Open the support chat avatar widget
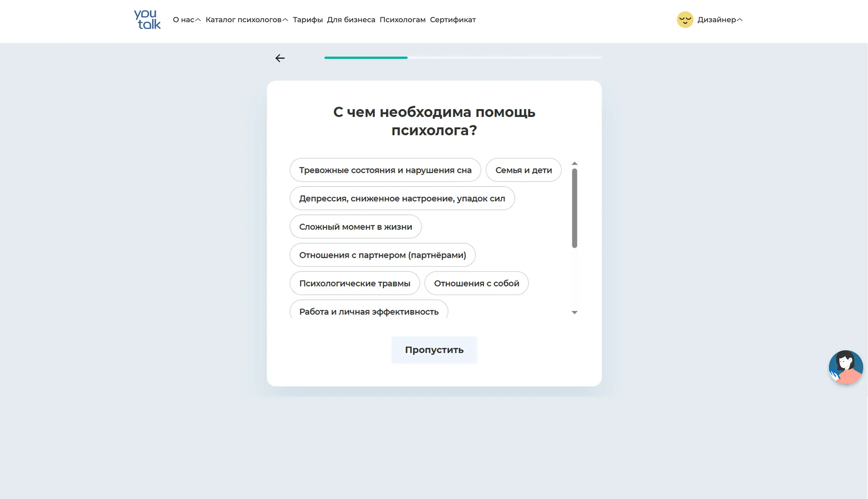This screenshot has width=868, height=499. click(845, 367)
